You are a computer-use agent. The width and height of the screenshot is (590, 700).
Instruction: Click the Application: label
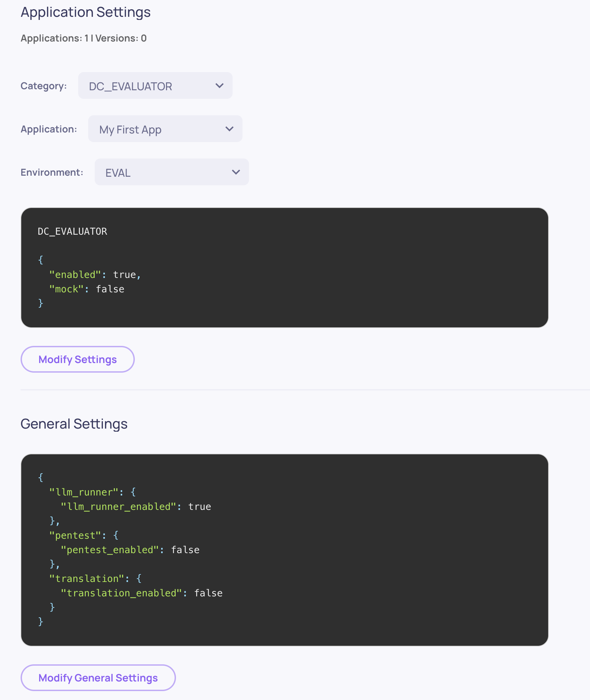click(x=49, y=129)
